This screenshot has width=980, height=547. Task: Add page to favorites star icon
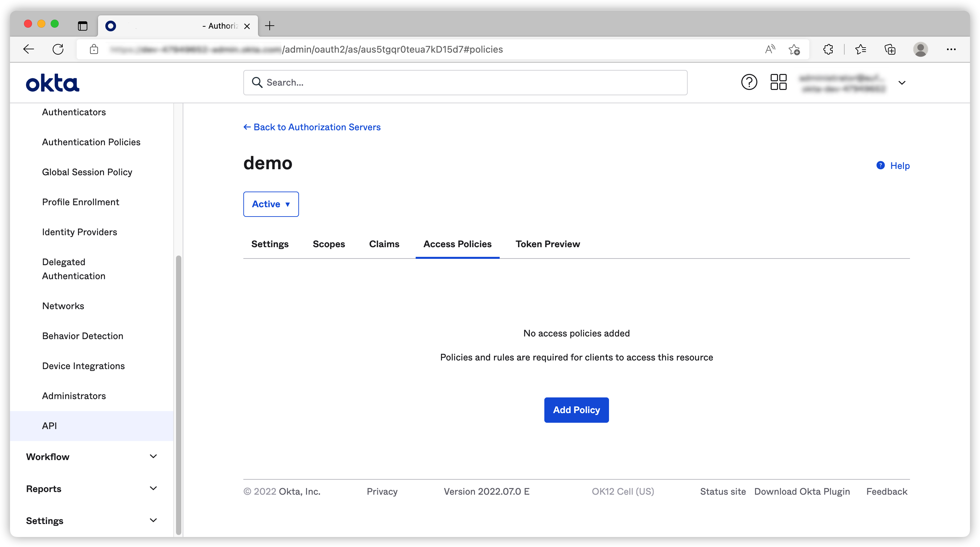pyautogui.click(x=794, y=49)
